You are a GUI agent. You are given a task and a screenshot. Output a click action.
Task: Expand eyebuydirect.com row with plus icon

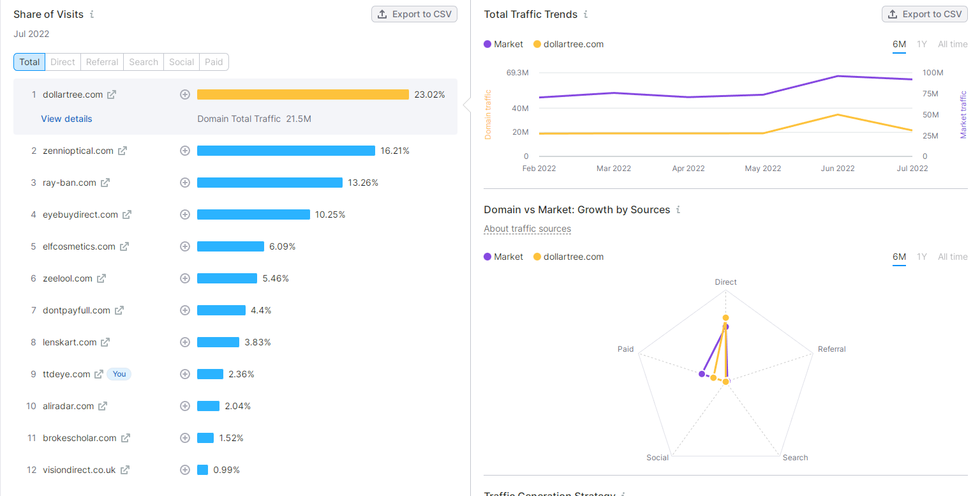pyautogui.click(x=185, y=214)
